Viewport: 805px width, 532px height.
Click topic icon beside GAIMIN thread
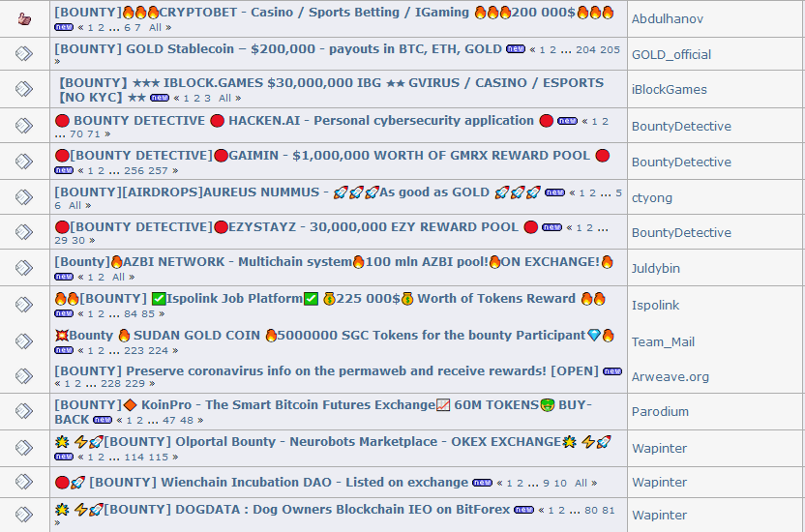coord(24,162)
